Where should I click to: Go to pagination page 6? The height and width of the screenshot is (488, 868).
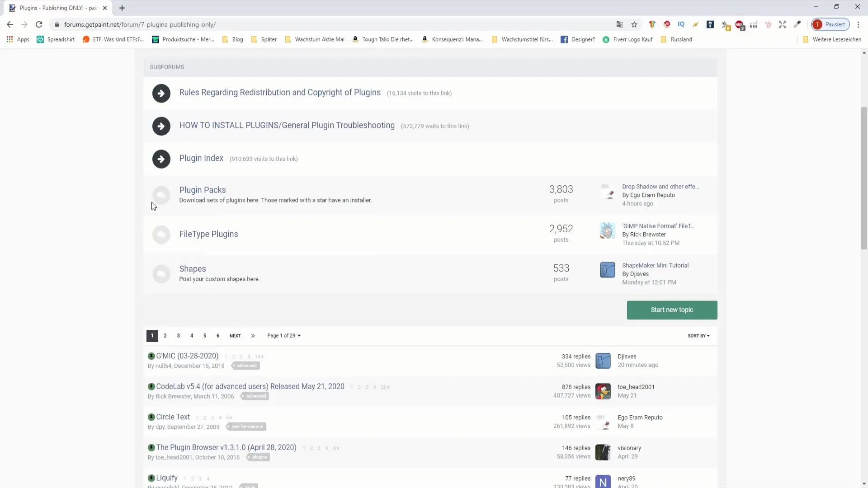pos(218,336)
